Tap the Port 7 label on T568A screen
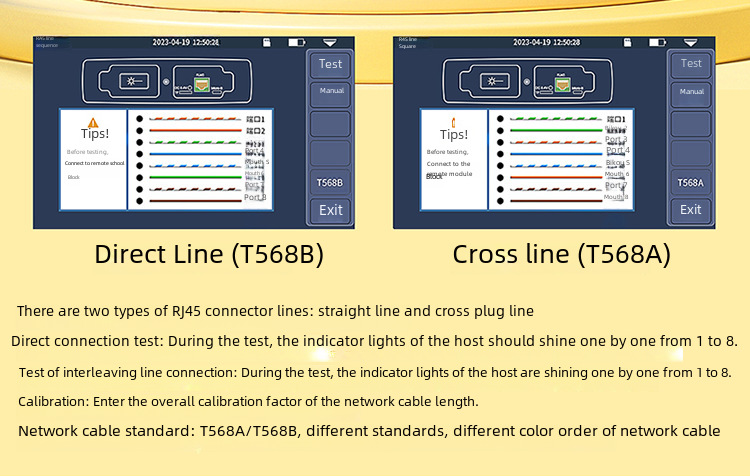Image resolution: width=750 pixels, height=476 pixels. [x=616, y=185]
